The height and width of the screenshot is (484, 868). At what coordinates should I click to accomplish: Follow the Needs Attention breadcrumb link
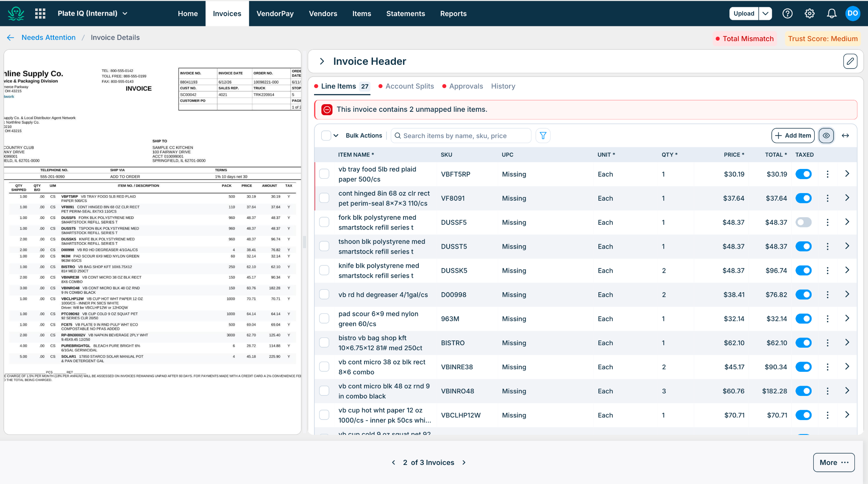[x=48, y=38]
